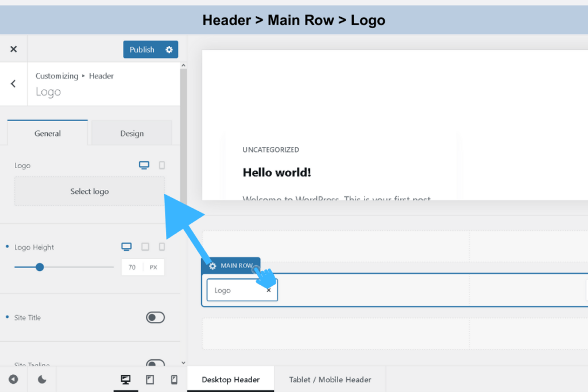Toggle Site Title on
The image size is (588, 392).
coord(155,317)
